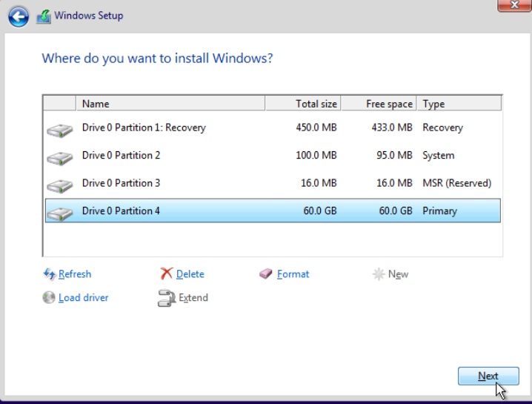Image resolution: width=532 pixels, height=404 pixels.
Task: Select Drive 0 Partition 1: Recovery row
Action: 273,128
